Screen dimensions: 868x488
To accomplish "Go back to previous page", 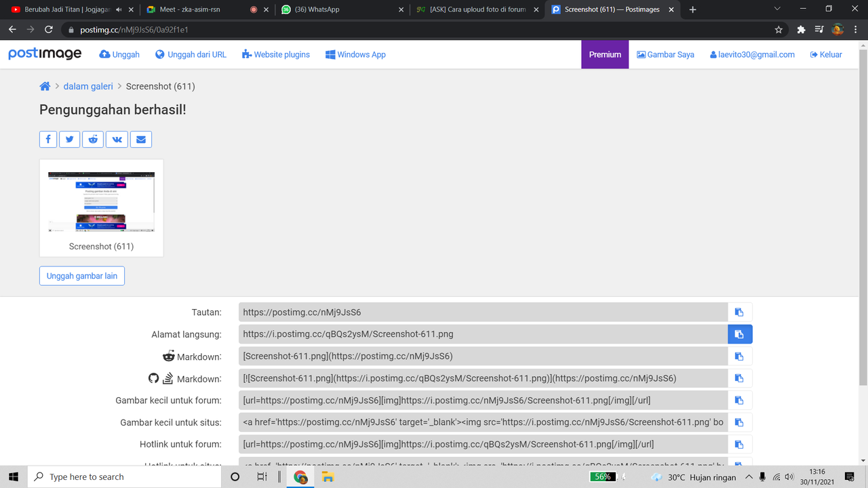I will 12,30.
